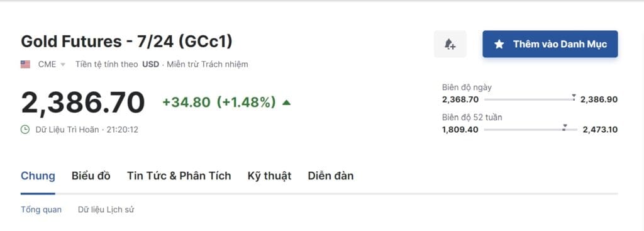The width and height of the screenshot is (644, 231).
Task: Expand the CME exchange dropdown arrow
Action: click(63, 65)
